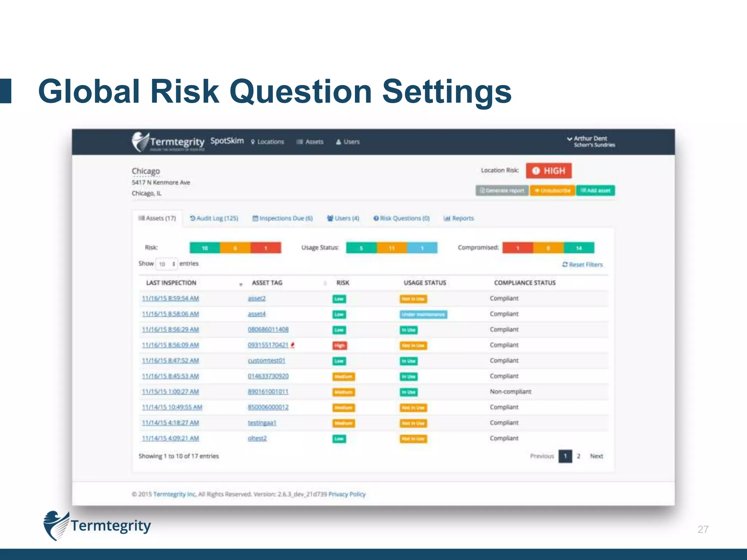
Task: Open the Locations nav item
Action: (267, 142)
